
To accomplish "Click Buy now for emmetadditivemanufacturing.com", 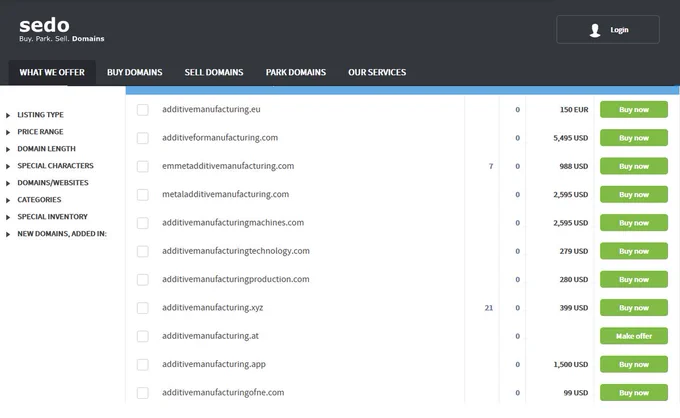I will click(x=634, y=166).
